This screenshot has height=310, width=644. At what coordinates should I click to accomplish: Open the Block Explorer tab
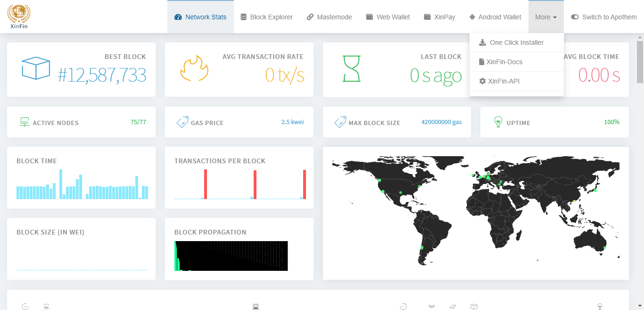(x=266, y=17)
